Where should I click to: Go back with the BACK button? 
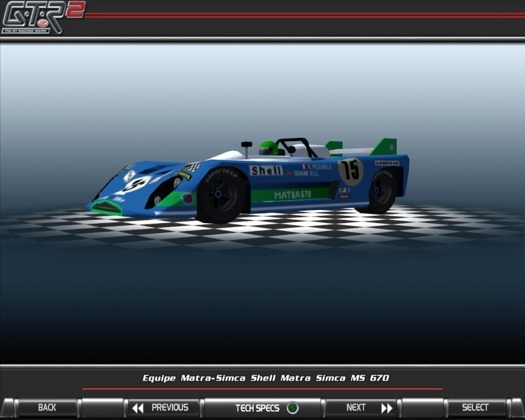click(47, 408)
